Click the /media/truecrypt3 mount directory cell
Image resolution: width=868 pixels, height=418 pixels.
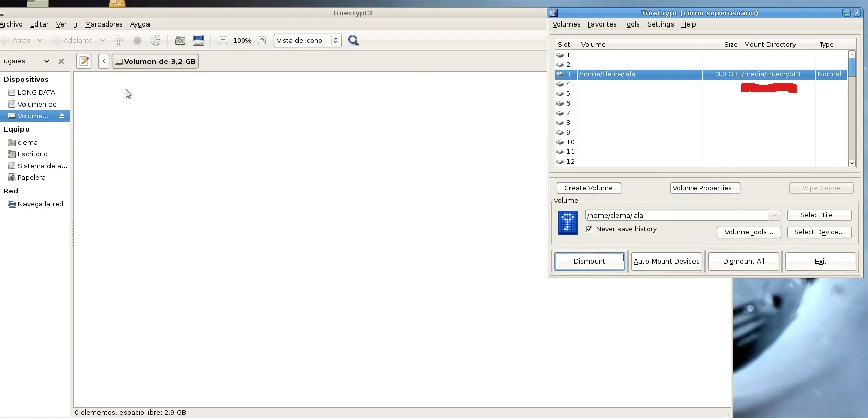coord(777,74)
